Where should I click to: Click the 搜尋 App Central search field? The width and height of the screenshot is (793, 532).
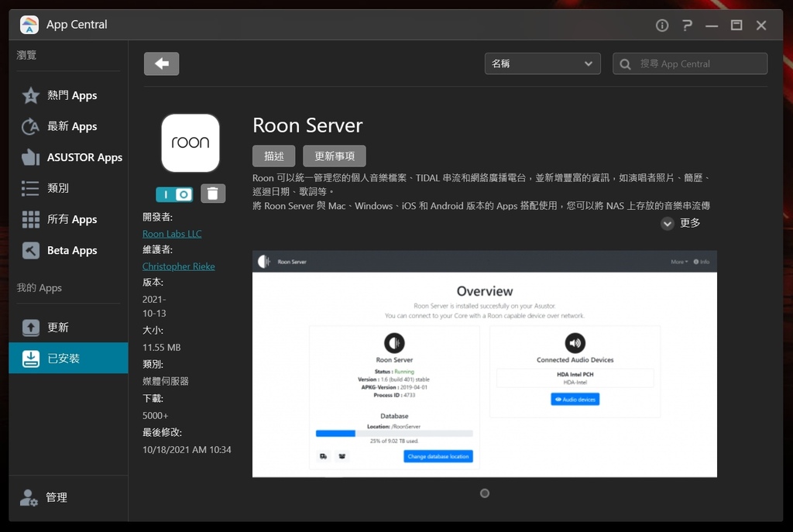tap(690, 63)
